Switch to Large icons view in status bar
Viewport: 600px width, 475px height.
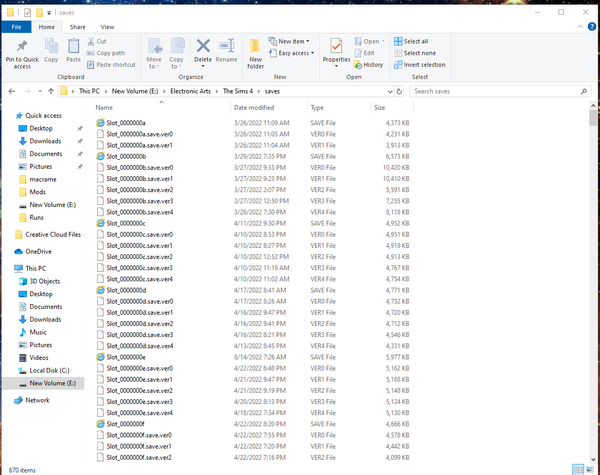point(590,469)
